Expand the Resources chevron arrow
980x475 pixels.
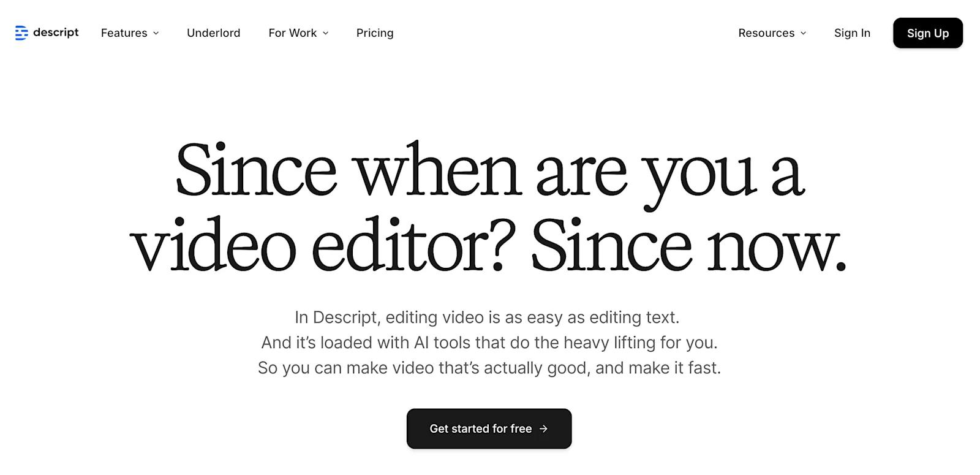click(x=804, y=33)
